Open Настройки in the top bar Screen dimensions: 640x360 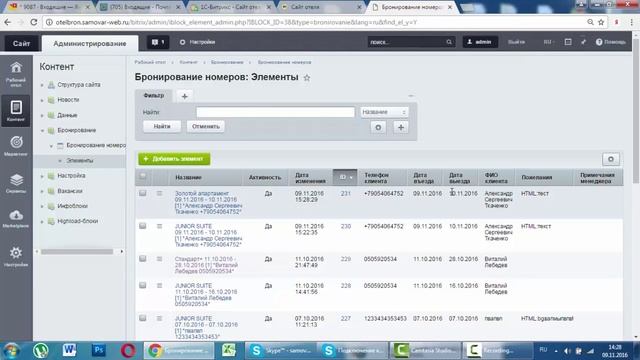point(198,42)
